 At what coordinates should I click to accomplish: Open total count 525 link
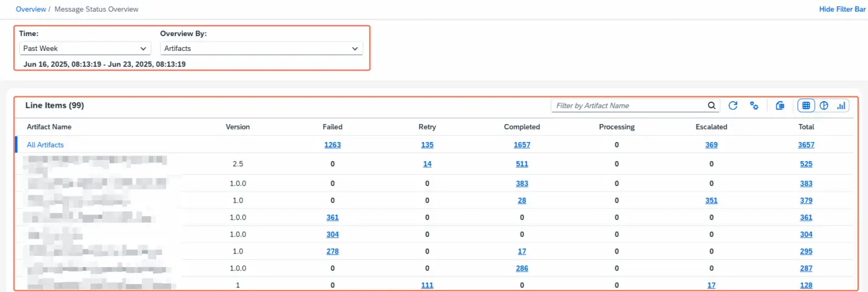pos(806,164)
